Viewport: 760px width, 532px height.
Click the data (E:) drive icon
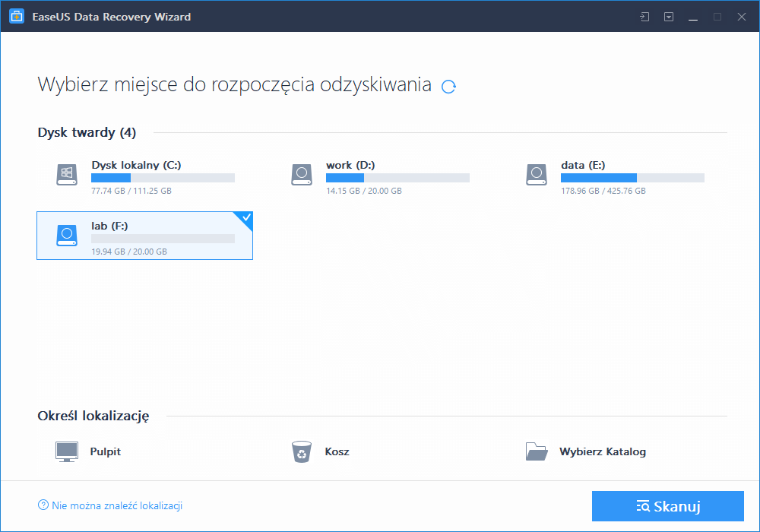click(x=536, y=174)
